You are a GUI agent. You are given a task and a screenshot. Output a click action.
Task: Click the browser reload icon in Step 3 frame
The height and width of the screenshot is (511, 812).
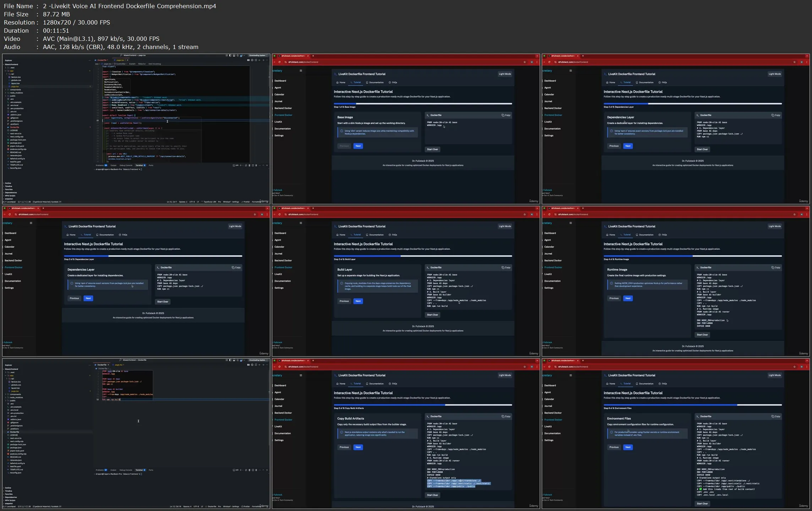(279, 214)
